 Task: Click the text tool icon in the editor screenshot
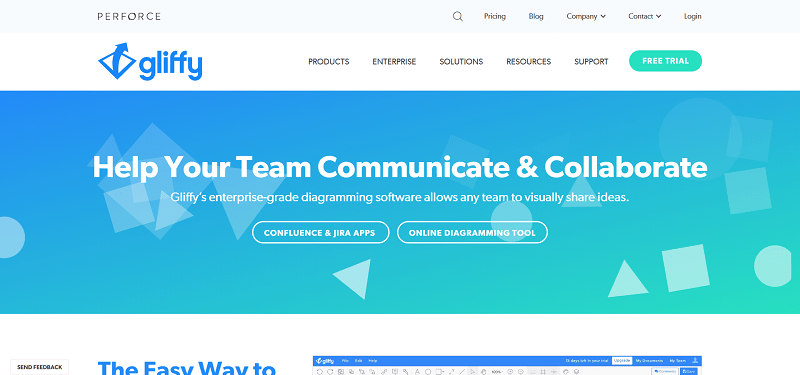pyautogui.click(x=417, y=372)
